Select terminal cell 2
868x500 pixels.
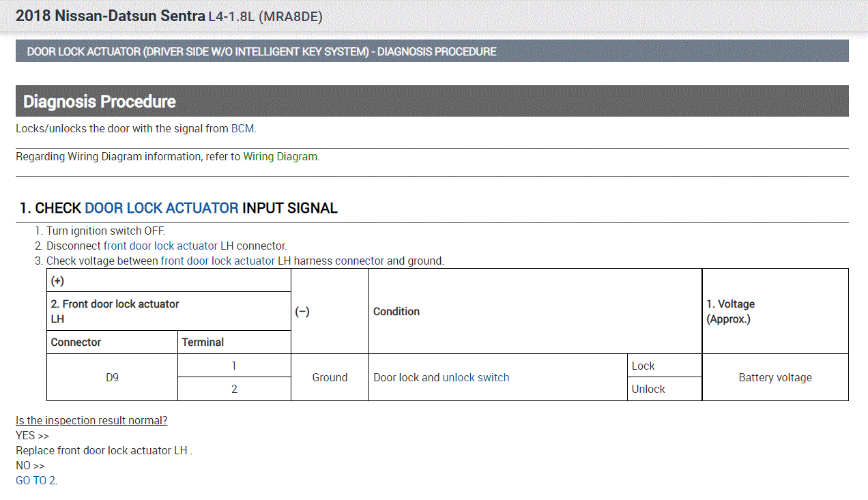pos(234,389)
